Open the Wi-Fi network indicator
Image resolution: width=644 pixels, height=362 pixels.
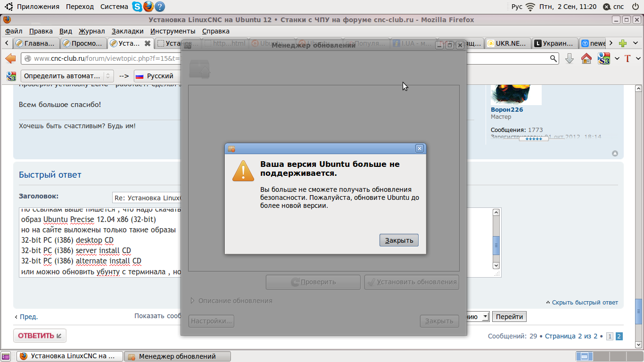coord(531,7)
